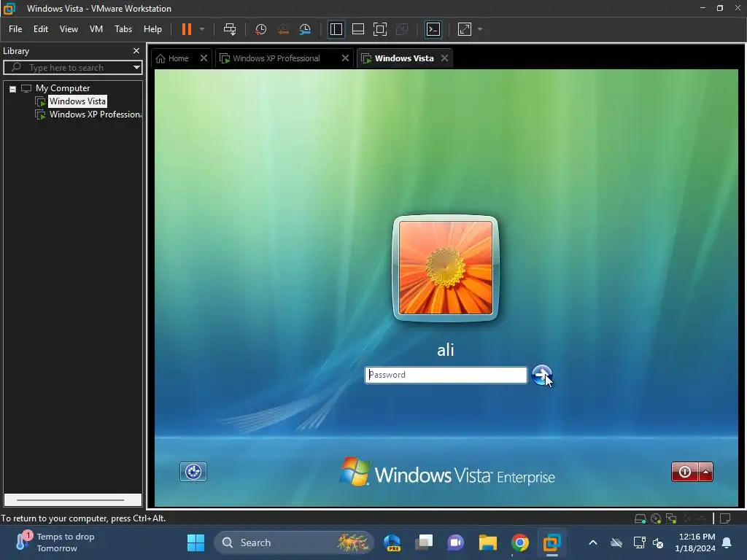Switch to Unity mode icon

pyautogui.click(x=402, y=29)
